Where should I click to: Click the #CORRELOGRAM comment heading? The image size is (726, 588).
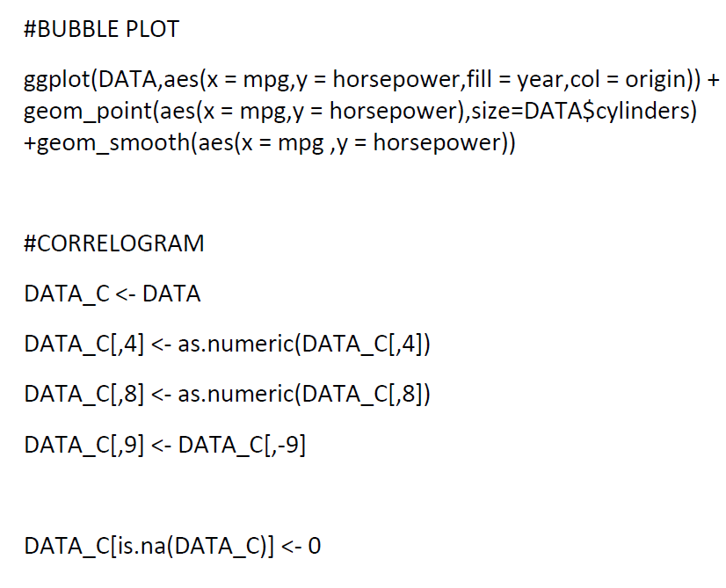click(x=114, y=243)
